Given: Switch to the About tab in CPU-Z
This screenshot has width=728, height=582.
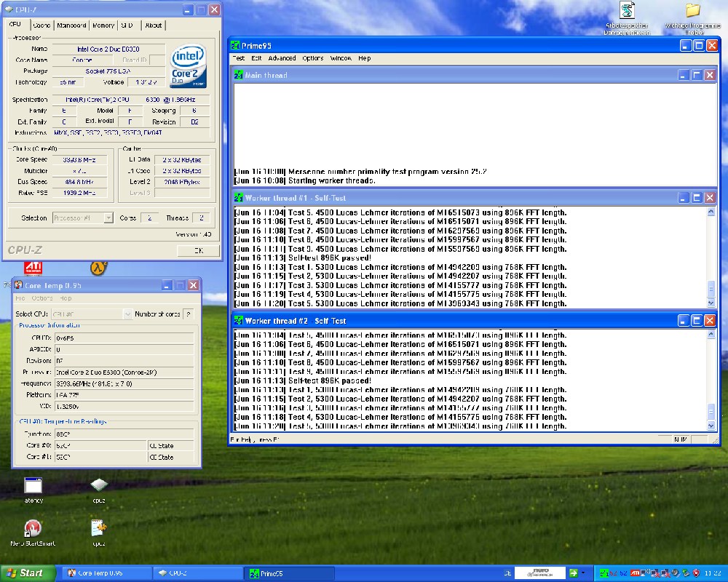Looking at the screenshot, I should [153, 25].
